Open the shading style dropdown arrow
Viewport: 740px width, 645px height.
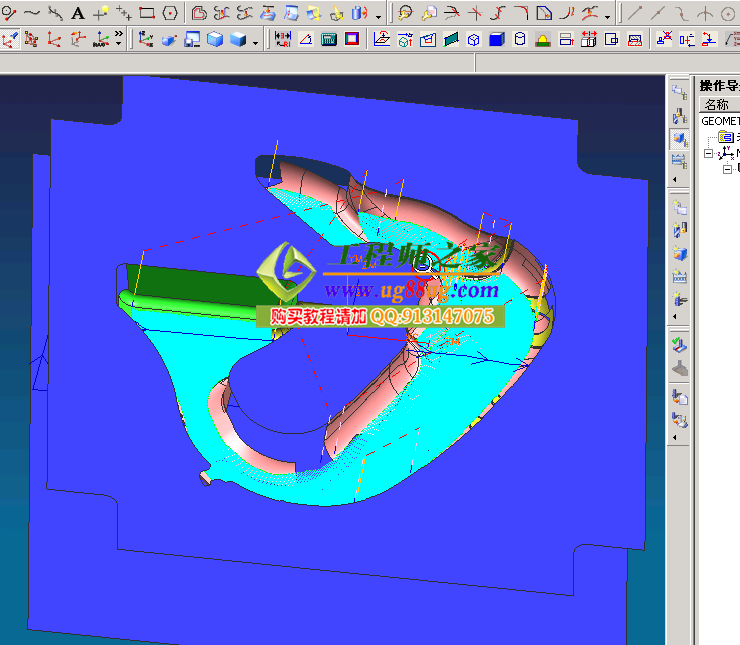pyautogui.click(x=256, y=42)
